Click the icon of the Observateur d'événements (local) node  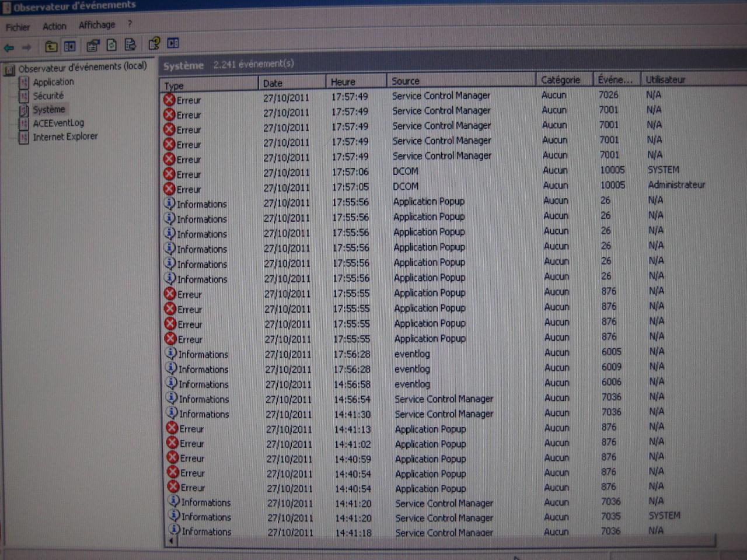pos(9,70)
